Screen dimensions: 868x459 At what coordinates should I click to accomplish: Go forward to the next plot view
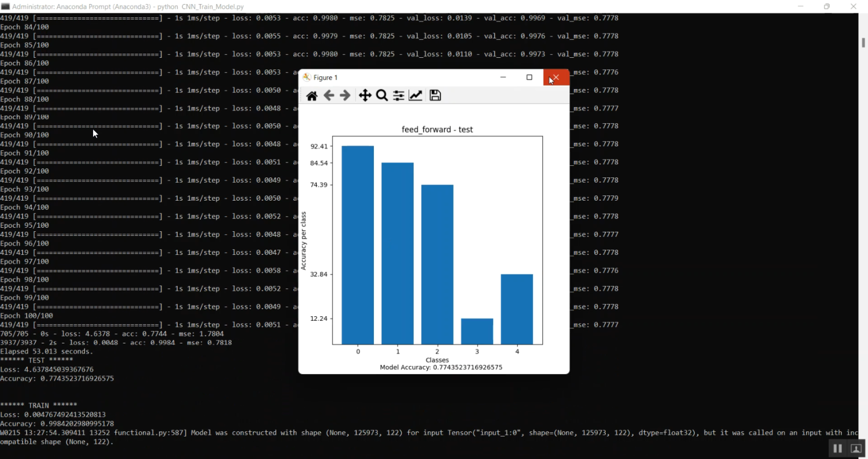[x=345, y=96]
